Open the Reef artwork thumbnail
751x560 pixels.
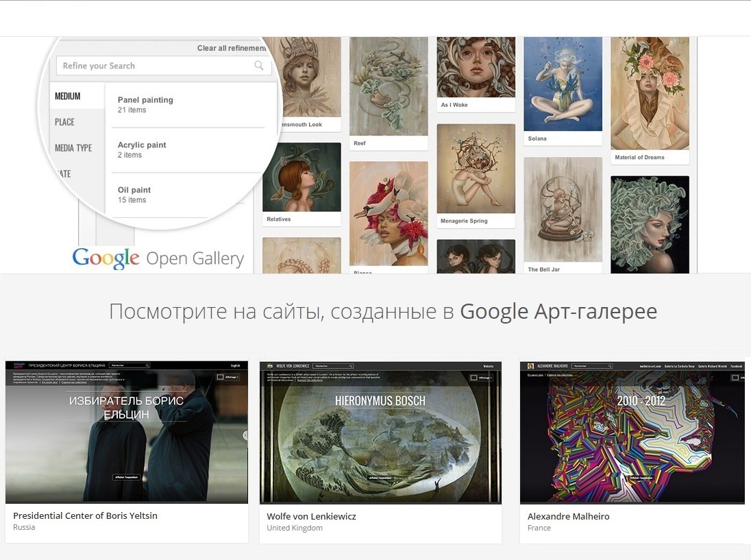pyautogui.click(x=389, y=86)
